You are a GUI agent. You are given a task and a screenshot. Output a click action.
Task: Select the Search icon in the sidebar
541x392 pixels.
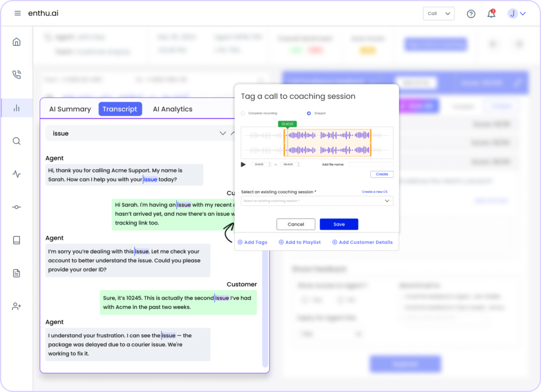16,141
